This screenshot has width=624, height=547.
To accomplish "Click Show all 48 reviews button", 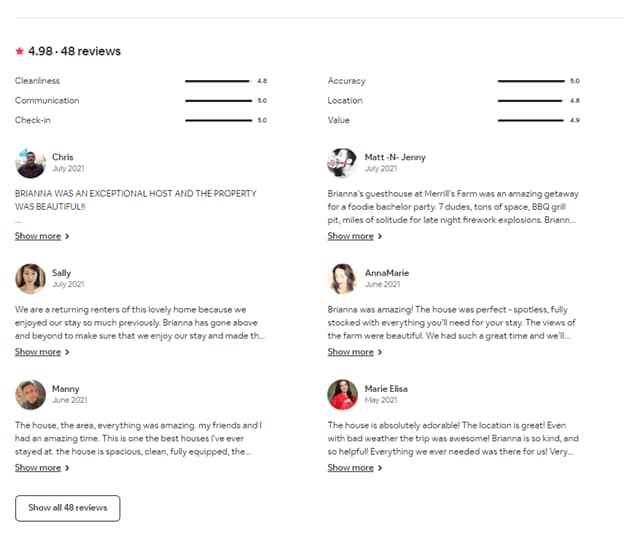I will point(68,508).
